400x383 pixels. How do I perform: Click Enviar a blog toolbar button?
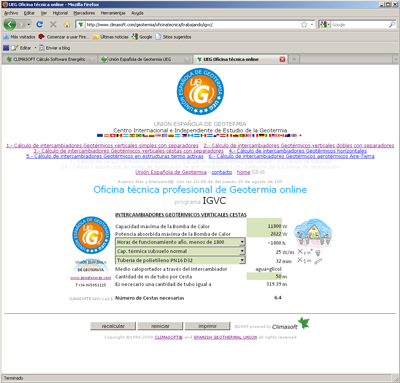pyautogui.click(x=55, y=48)
